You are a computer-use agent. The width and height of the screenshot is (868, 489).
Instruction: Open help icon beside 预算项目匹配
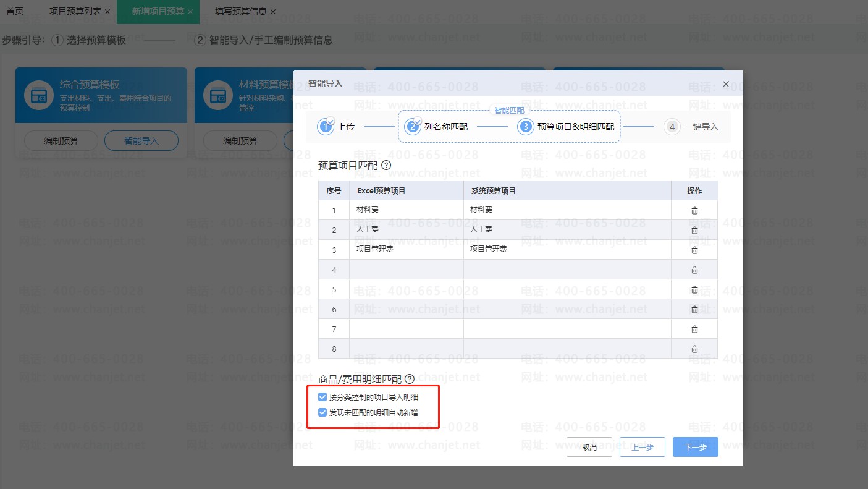tap(386, 165)
